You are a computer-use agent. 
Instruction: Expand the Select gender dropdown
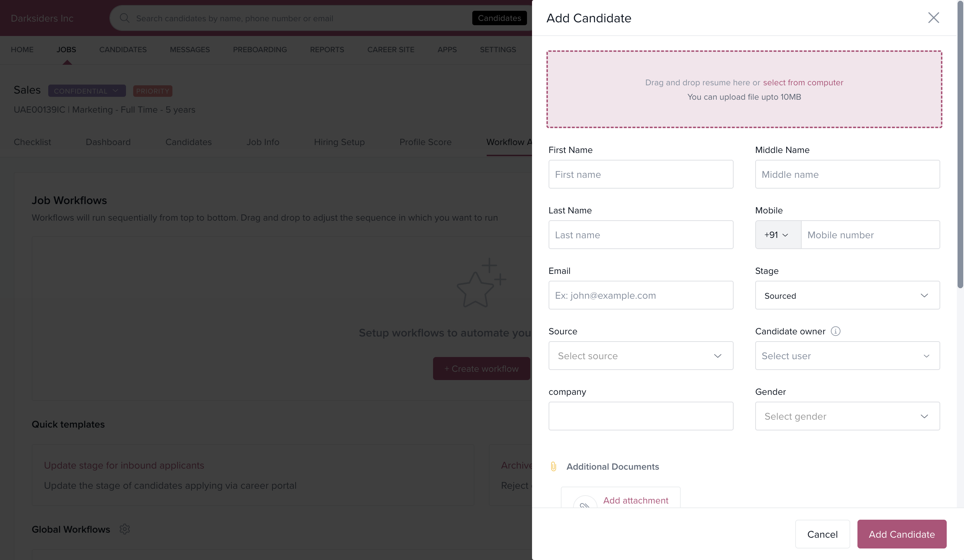847,416
